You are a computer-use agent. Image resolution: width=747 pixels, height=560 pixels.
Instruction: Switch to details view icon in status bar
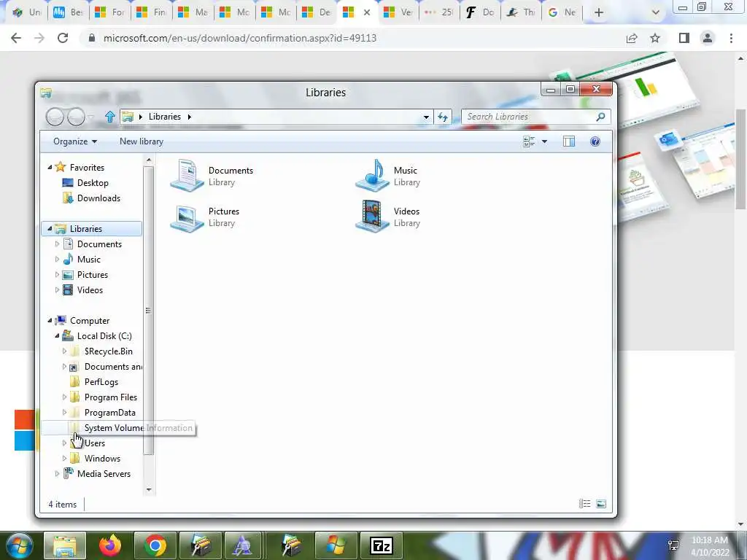(584, 504)
